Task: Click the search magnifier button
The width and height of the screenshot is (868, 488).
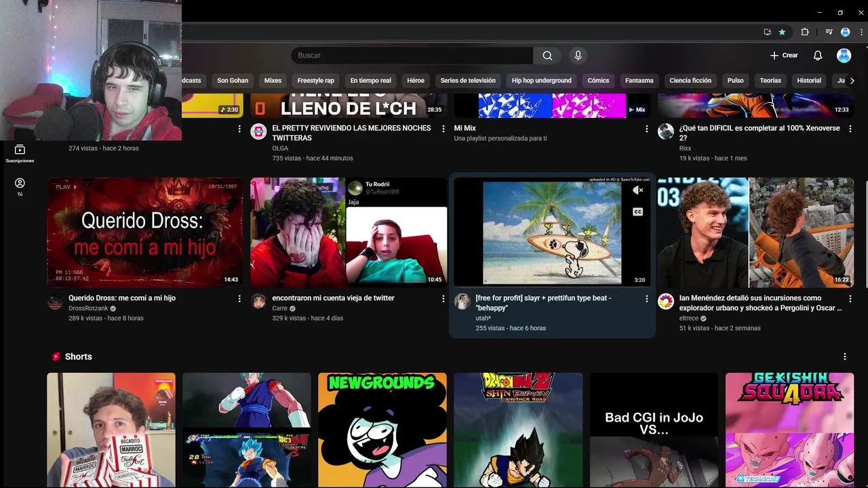Action: (x=547, y=56)
